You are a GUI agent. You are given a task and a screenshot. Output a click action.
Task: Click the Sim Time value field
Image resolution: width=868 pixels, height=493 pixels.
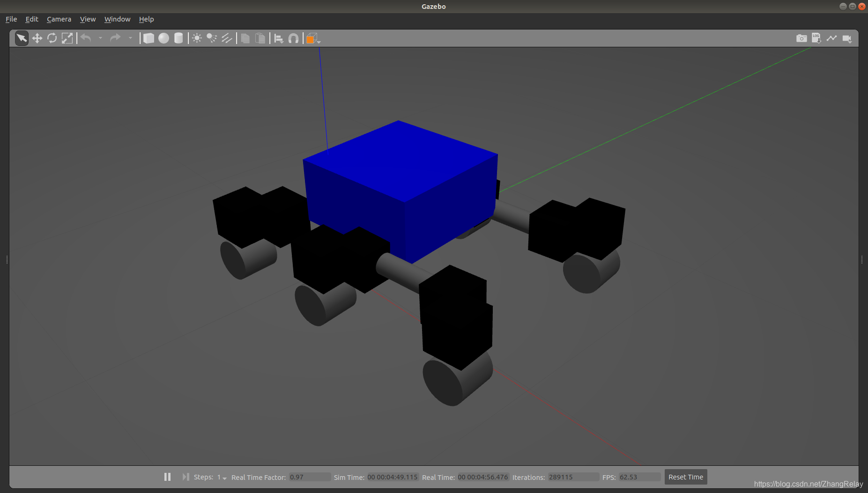(x=393, y=477)
